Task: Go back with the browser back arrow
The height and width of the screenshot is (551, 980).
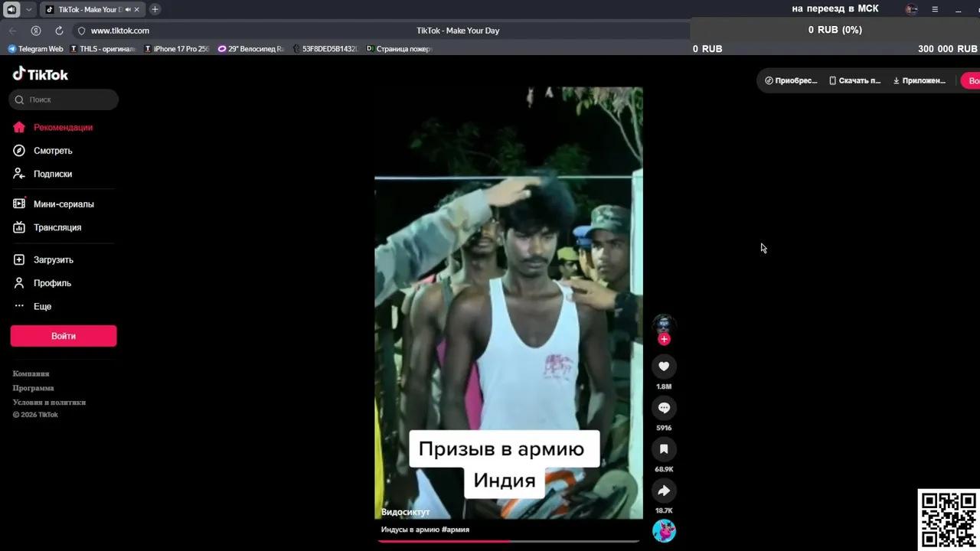Action: point(13,31)
